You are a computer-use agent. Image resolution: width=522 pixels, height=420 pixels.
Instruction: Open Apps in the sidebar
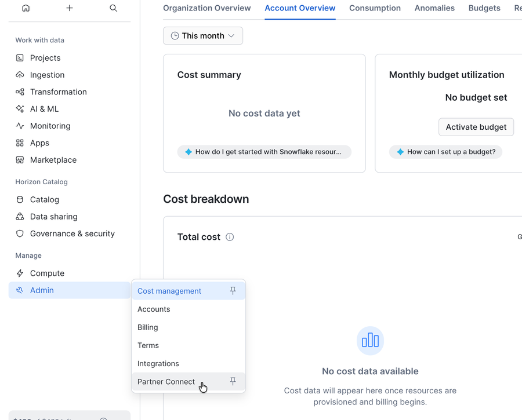point(69,143)
